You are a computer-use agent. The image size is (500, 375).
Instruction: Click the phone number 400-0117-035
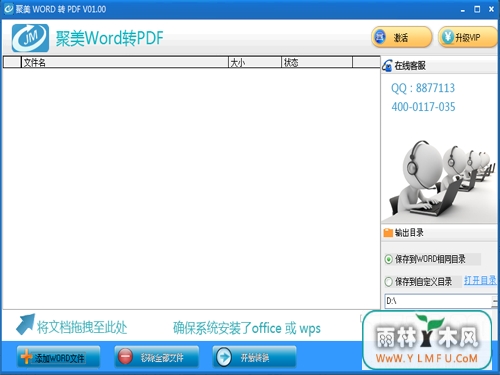click(x=423, y=107)
